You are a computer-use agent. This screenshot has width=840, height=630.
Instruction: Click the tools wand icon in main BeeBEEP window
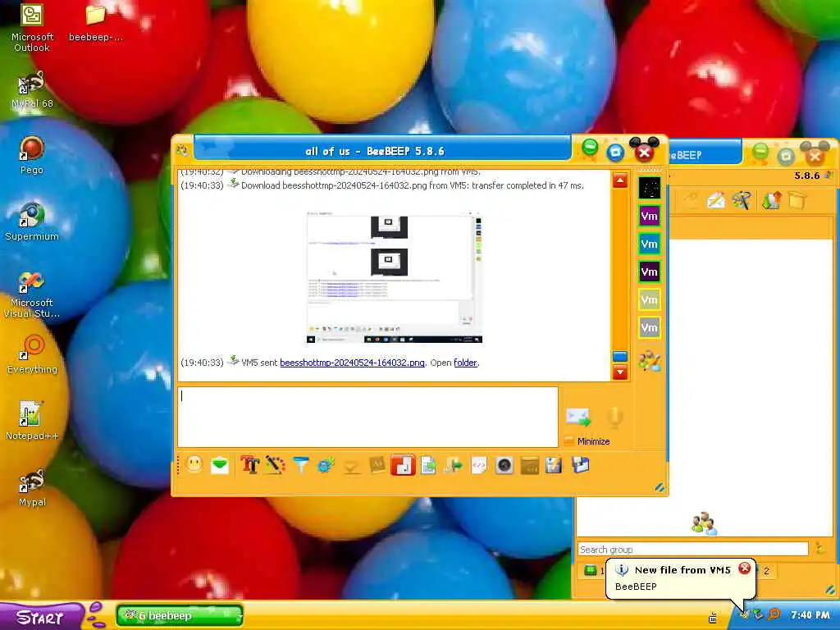742,201
